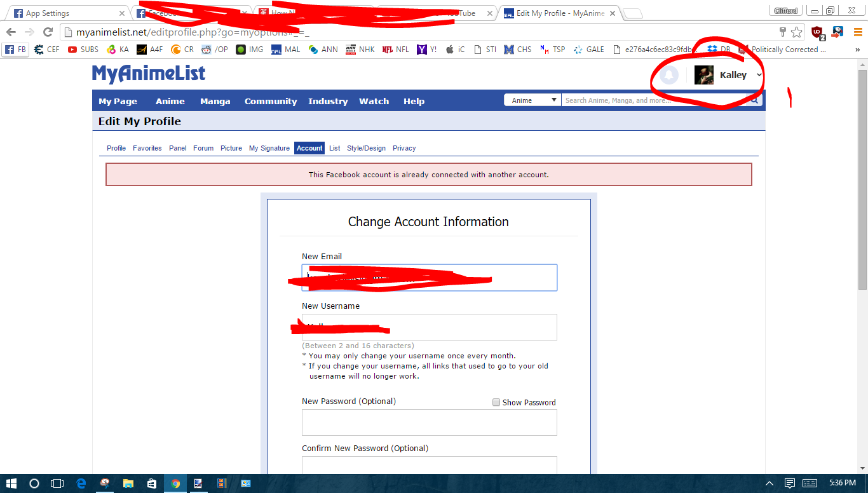This screenshot has width=868, height=493.
Task: Expand the Kalley user account menu
Action: coord(759,76)
